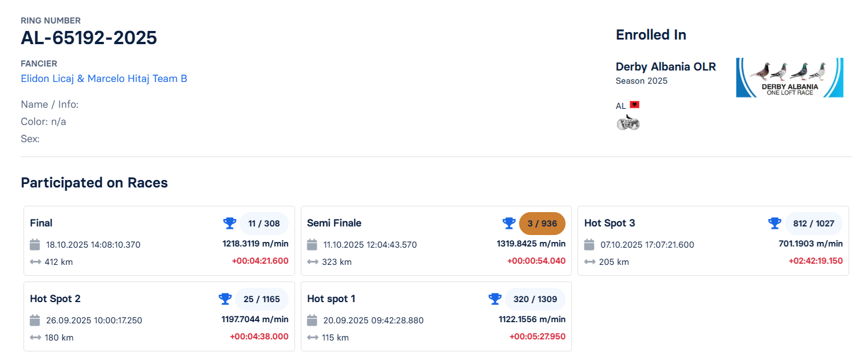Open the Derby Albania OLR race title

pyautogui.click(x=666, y=66)
